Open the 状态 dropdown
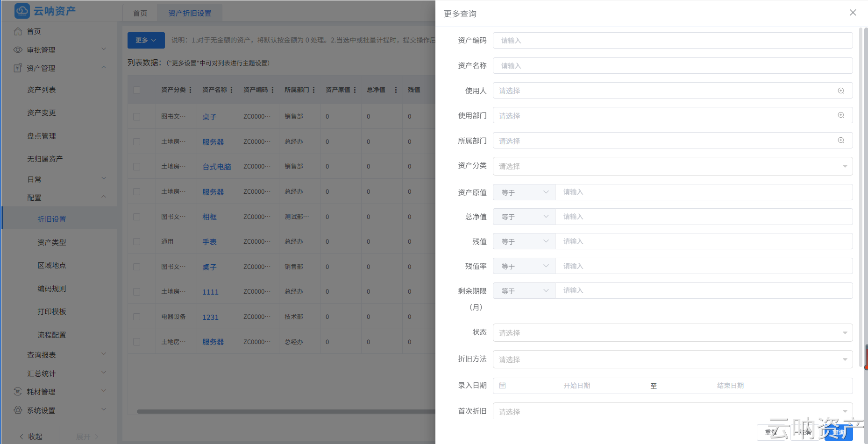The width and height of the screenshot is (868, 444). pyautogui.click(x=673, y=333)
